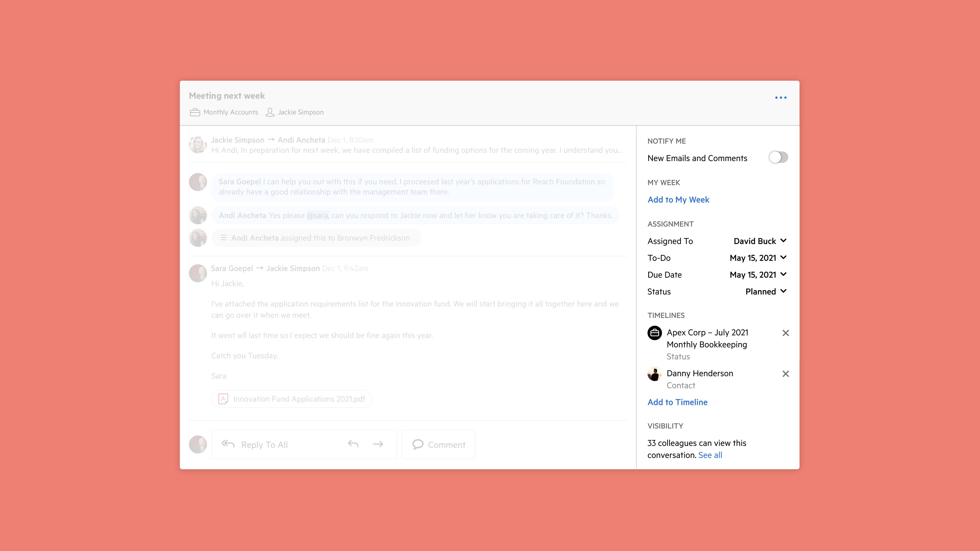
Task: Open the three-dot more options menu
Action: point(781,98)
